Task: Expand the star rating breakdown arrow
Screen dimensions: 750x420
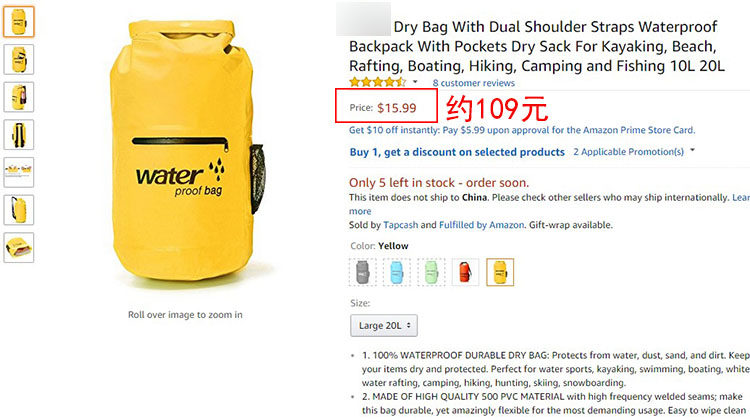Action: 415,82
